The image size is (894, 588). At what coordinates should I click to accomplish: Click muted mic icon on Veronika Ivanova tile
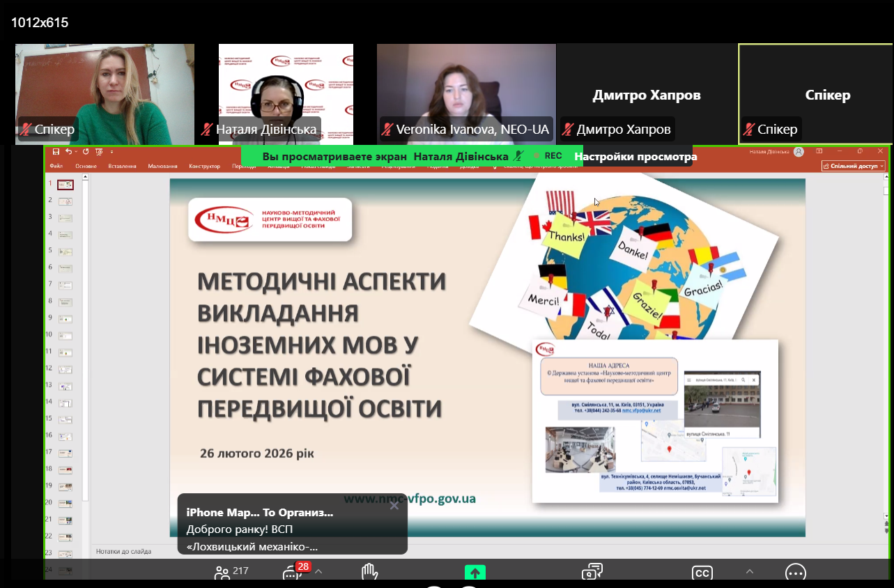(387, 130)
